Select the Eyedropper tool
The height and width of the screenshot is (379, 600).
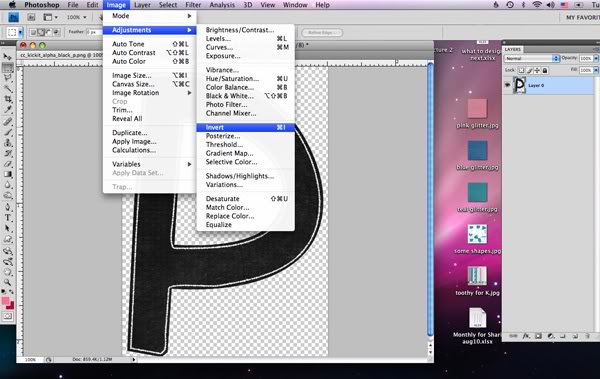8,110
